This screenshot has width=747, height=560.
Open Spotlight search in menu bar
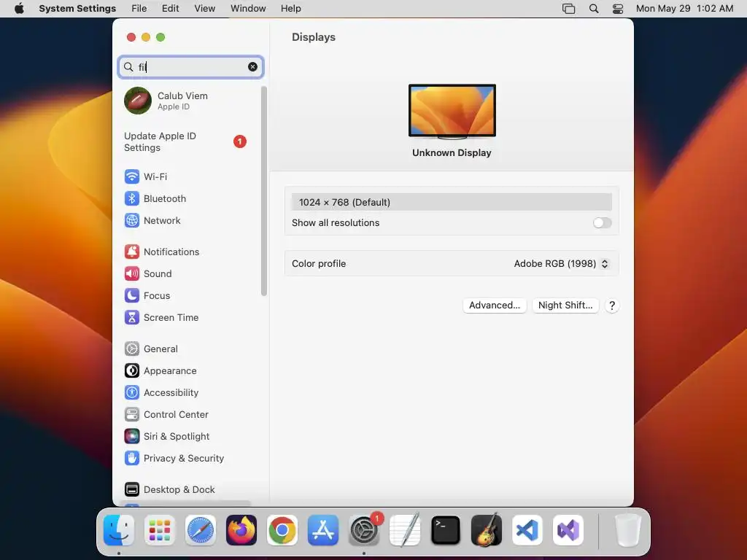594,9
